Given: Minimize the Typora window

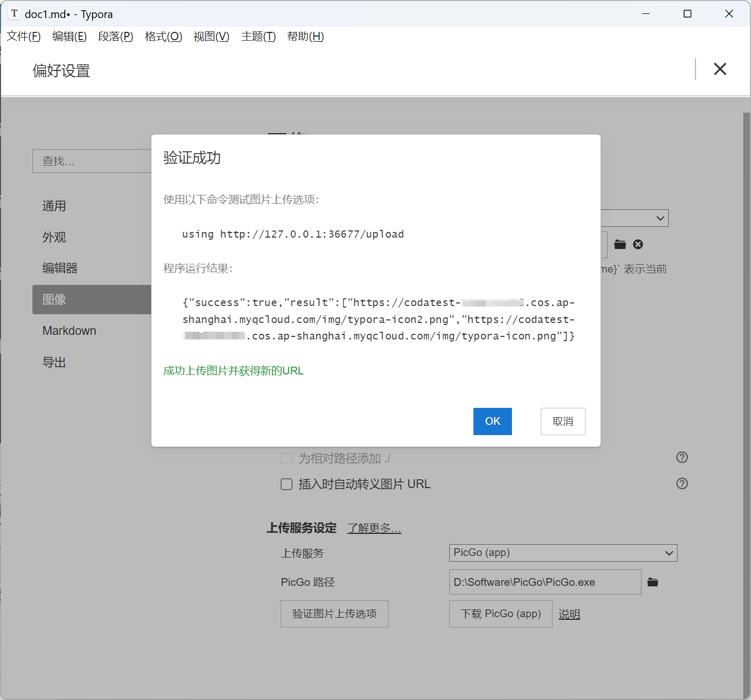Looking at the screenshot, I should point(646,14).
